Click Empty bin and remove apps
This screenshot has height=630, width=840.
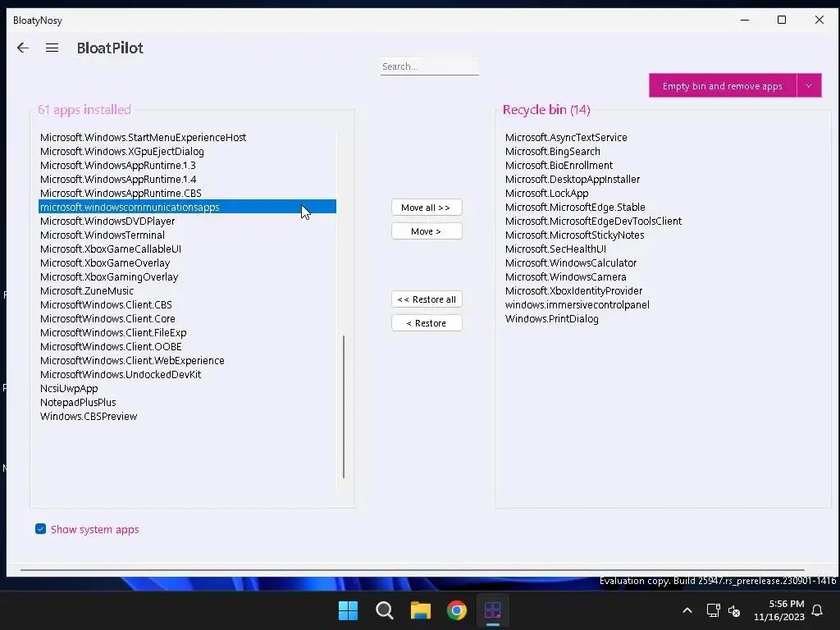coord(722,85)
